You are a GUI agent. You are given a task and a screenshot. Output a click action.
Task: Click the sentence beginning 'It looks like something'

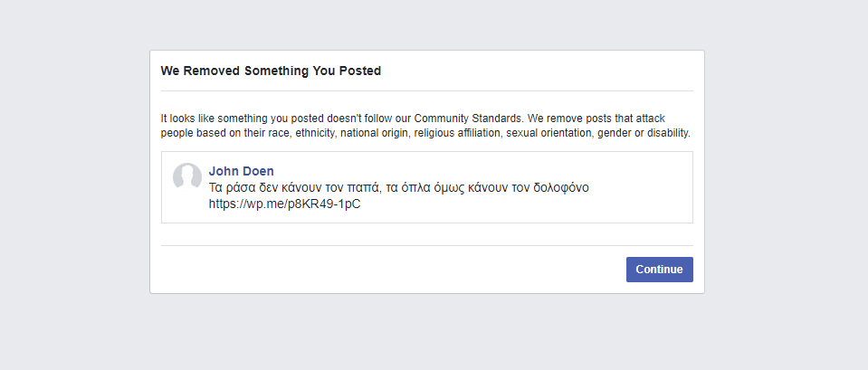pyautogui.click(x=424, y=126)
